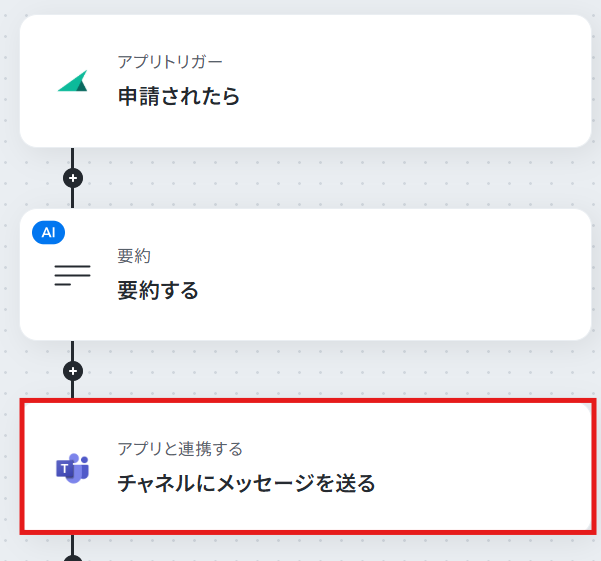The height and width of the screenshot is (561, 601).
Task: Open the 要約する step title
Action: pos(158,290)
